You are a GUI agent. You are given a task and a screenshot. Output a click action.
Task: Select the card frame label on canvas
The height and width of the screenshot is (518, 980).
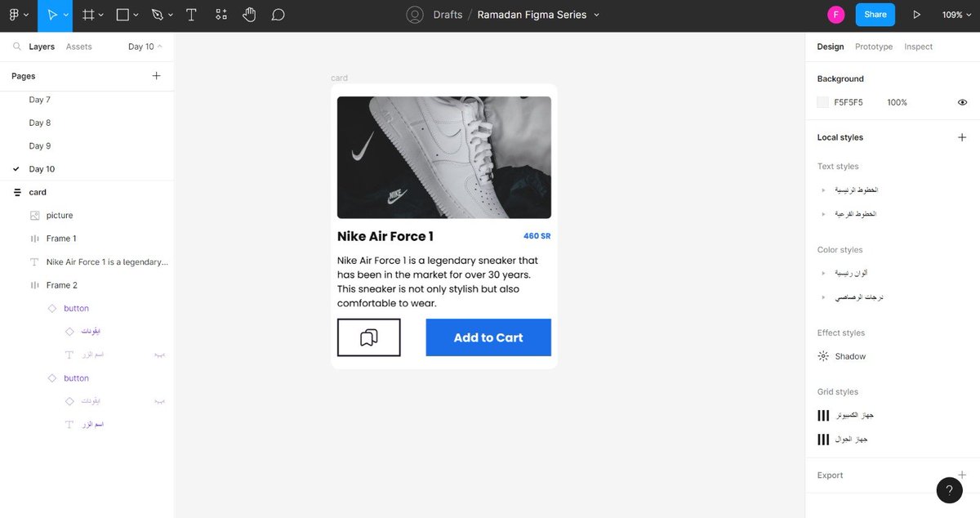coord(339,78)
